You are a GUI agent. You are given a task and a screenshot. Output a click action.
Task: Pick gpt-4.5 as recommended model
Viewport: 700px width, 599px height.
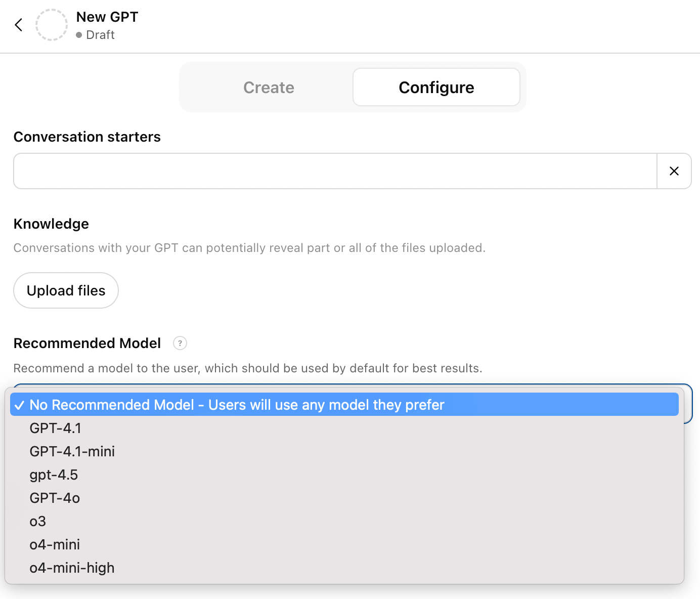coord(54,475)
